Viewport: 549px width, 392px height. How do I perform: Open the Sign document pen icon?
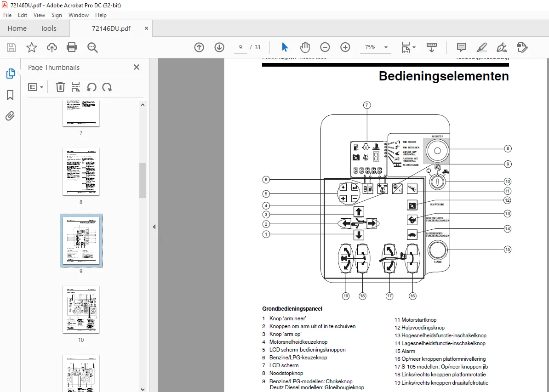pyautogui.click(x=502, y=47)
